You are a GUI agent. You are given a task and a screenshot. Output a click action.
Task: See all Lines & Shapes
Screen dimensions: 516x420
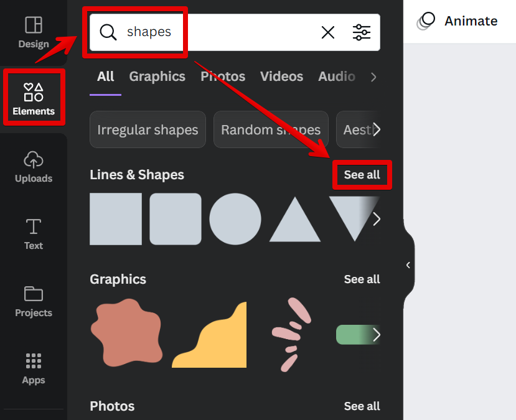click(x=362, y=175)
